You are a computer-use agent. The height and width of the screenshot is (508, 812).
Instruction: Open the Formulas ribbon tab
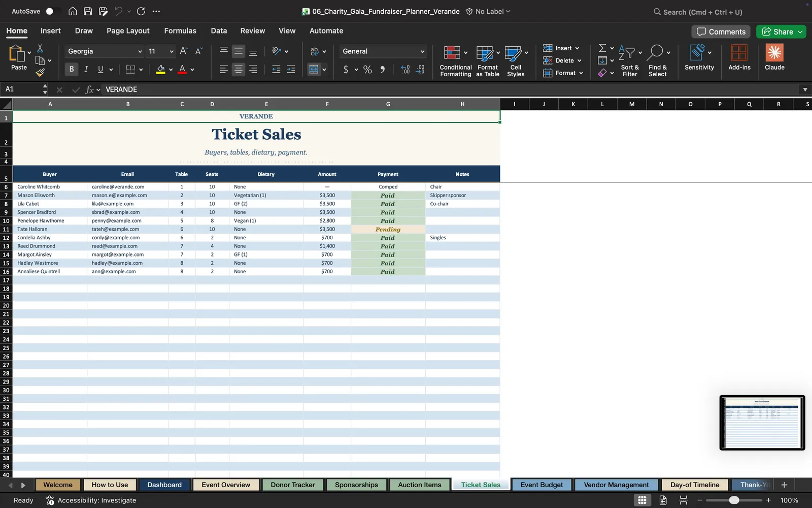tap(180, 30)
